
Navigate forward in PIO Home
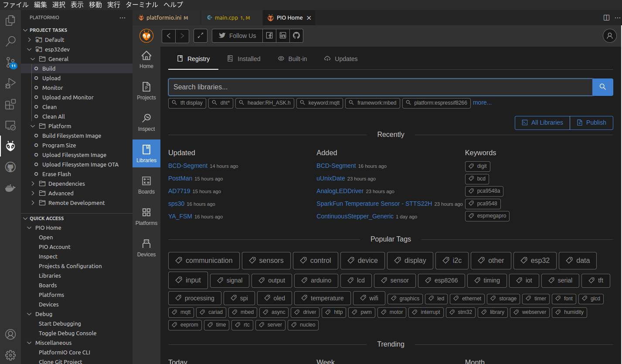182,36
